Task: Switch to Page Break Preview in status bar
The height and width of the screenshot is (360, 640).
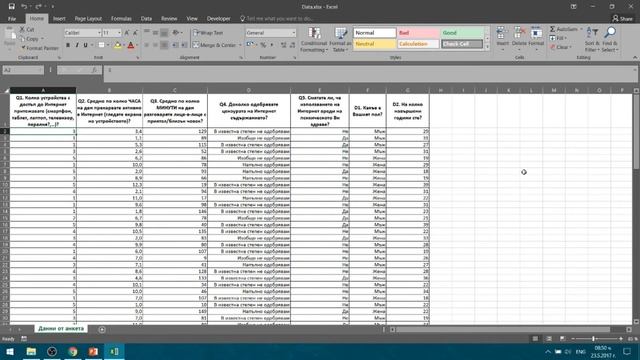Action: [562, 338]
